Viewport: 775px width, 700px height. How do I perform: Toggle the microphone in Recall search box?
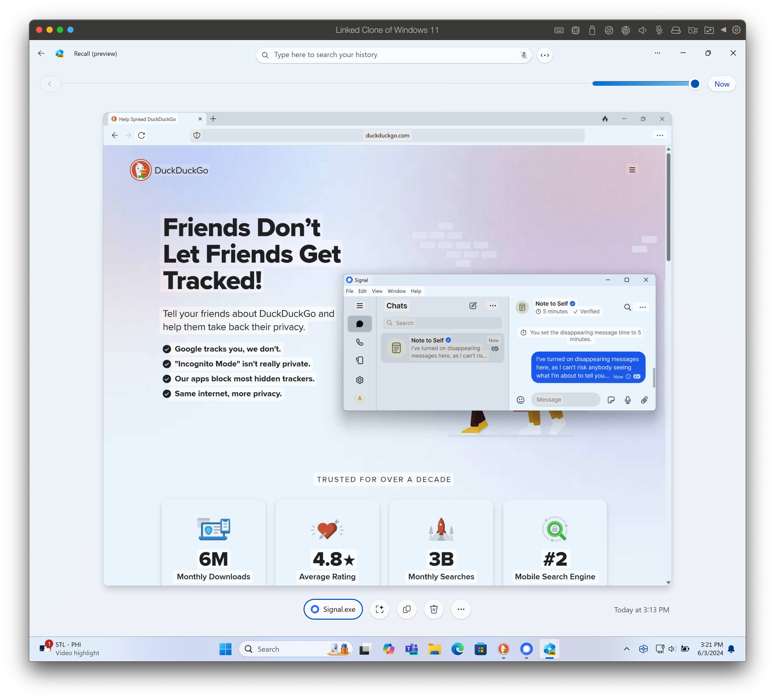524,55
